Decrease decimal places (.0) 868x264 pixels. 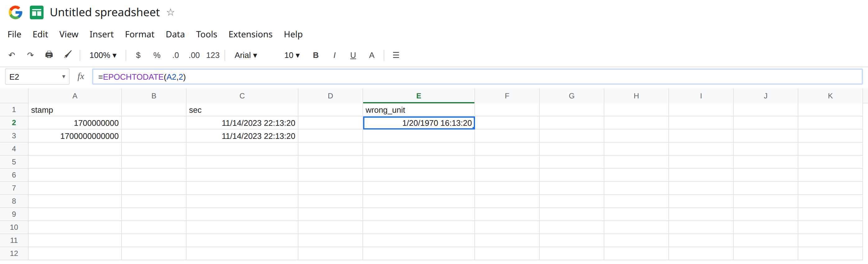(x=176, y=55)
